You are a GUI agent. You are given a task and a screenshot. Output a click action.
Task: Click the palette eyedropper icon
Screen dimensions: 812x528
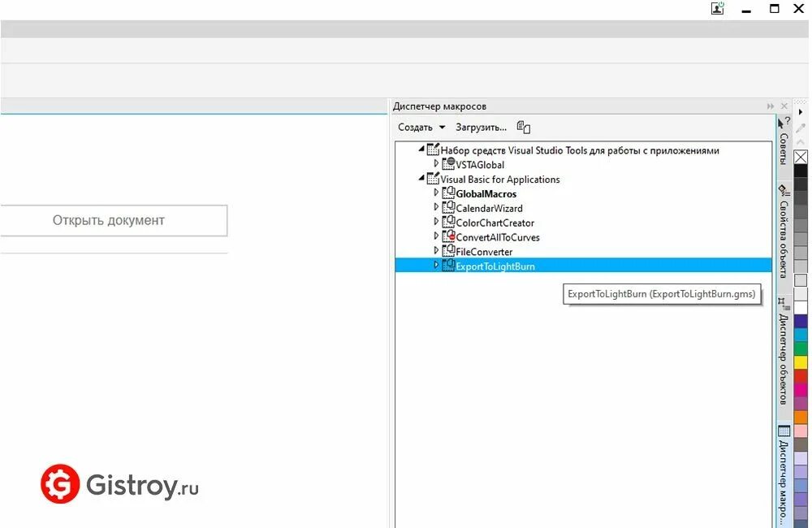(801, 128)
